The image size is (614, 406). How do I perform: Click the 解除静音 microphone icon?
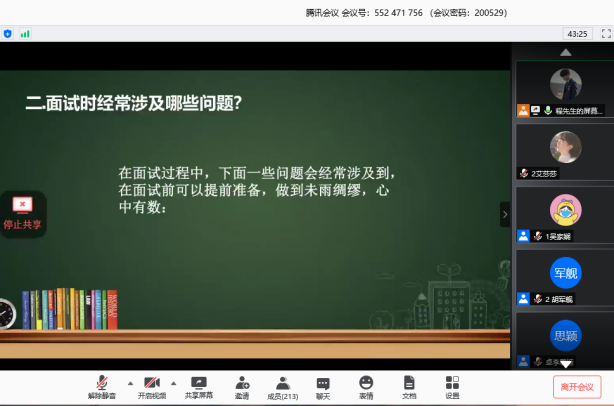101,383
